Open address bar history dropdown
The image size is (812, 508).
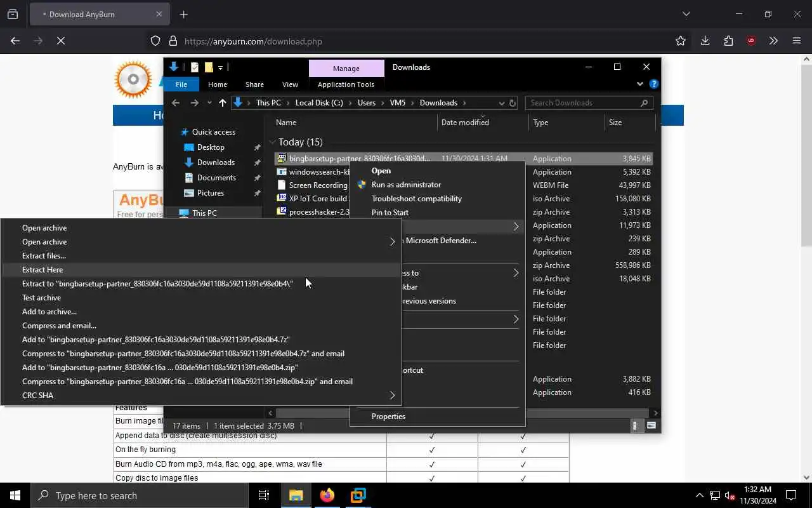[501, 103]
